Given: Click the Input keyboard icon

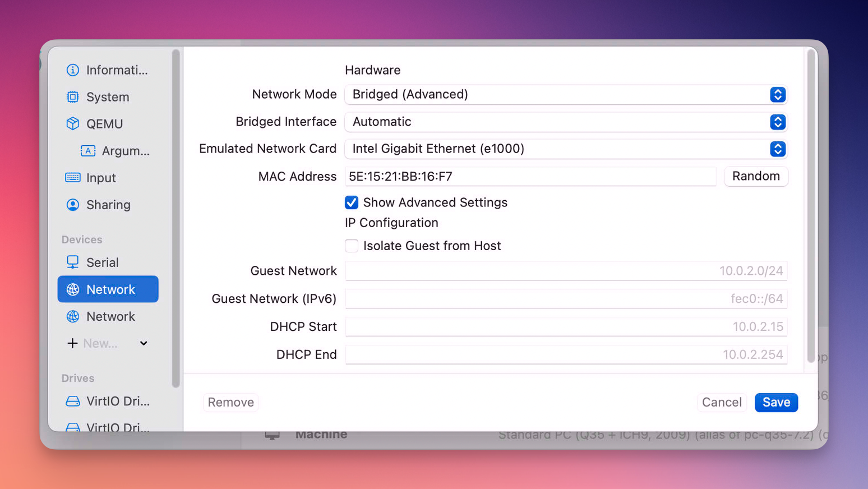Looking at the screenshot, I should [73, 178].
